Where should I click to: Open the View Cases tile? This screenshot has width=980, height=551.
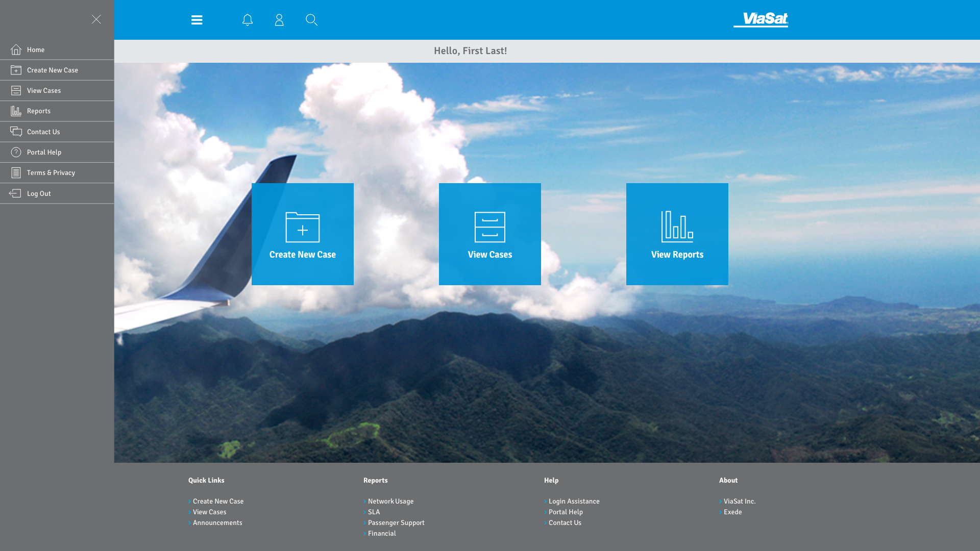click(x=489, y=234)
